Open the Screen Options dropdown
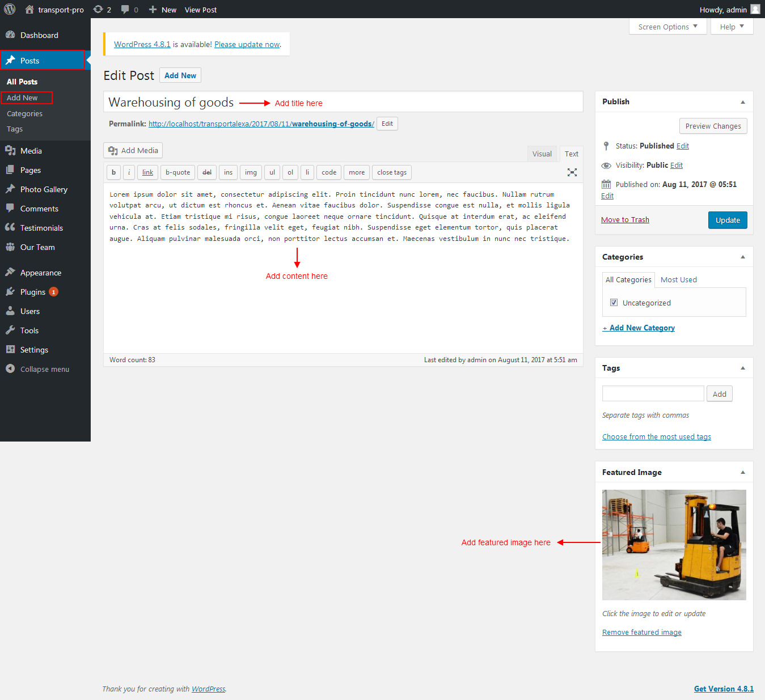 (x=667, y=27)
